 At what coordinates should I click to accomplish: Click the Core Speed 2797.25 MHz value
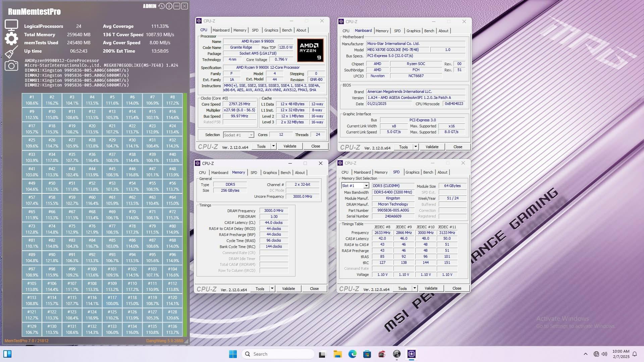click(x=239, y=104)
